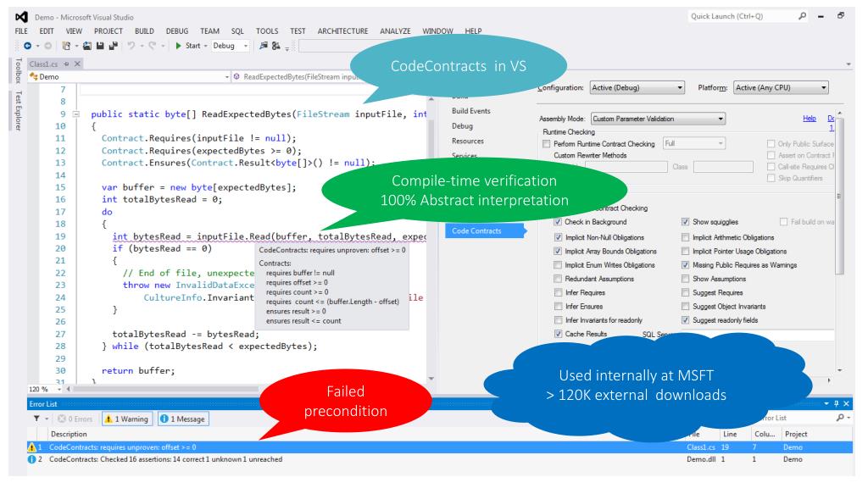Click the last toolbar icon before overflow arrow
The height and width of the screenshot is (488, 868).
pos(275,46)
